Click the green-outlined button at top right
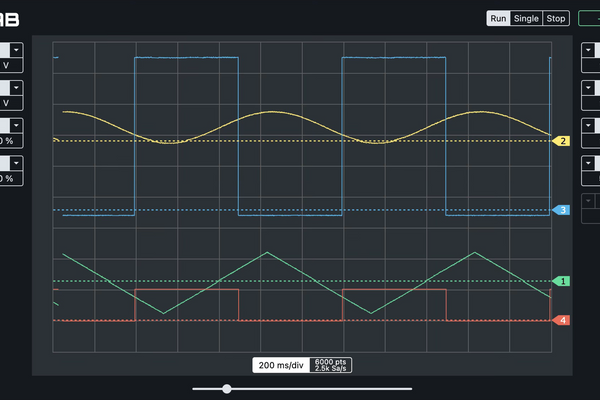The height and width of the screenshot is (400, 600). coord(589,18)
